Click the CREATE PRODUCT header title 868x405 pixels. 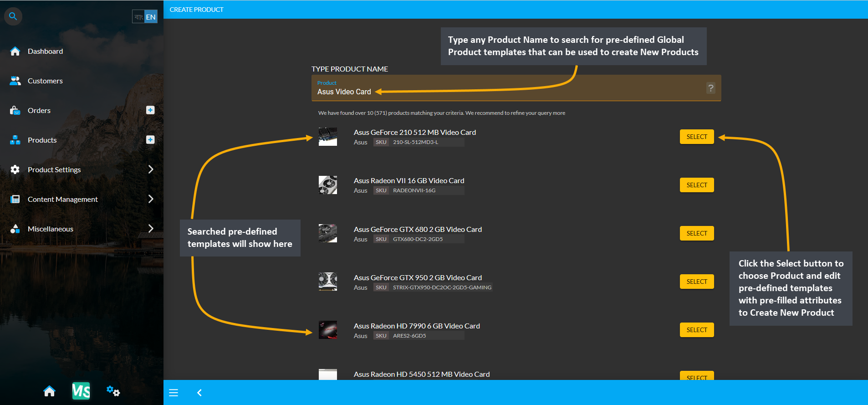coord(197,10)
